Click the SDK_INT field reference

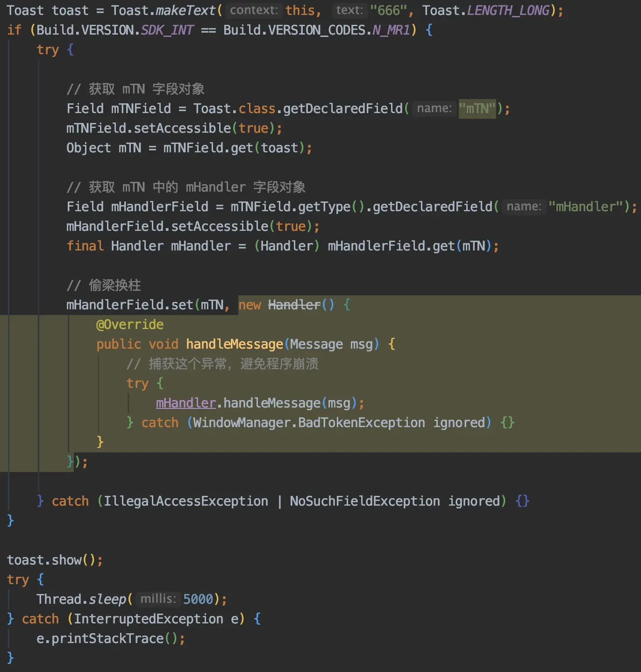point(167,30)
